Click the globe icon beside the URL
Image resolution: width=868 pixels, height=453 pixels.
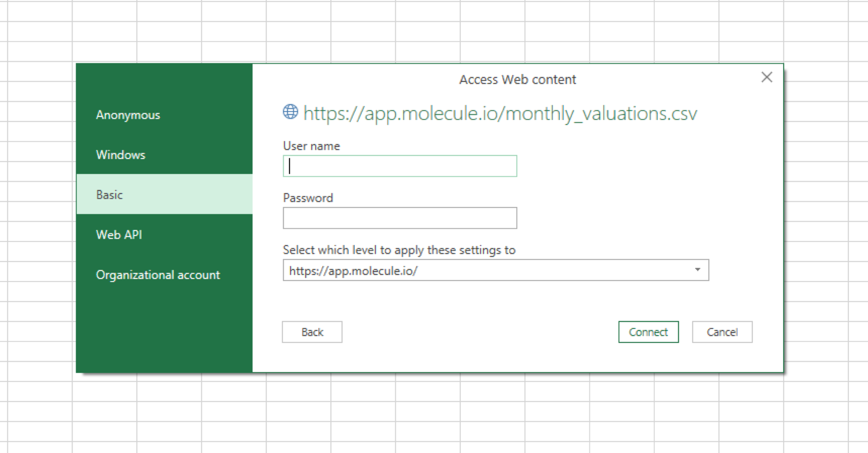pyautogui.click(x=291, y=112)
